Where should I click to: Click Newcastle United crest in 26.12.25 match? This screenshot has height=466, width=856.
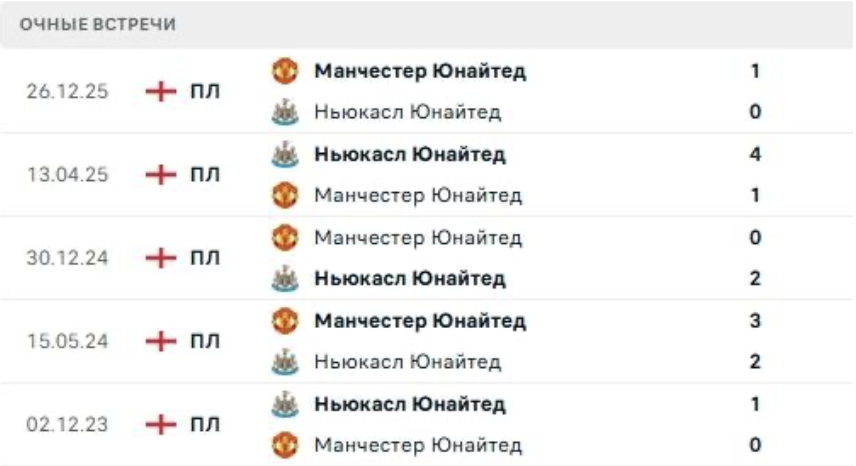tap(285, 112)
